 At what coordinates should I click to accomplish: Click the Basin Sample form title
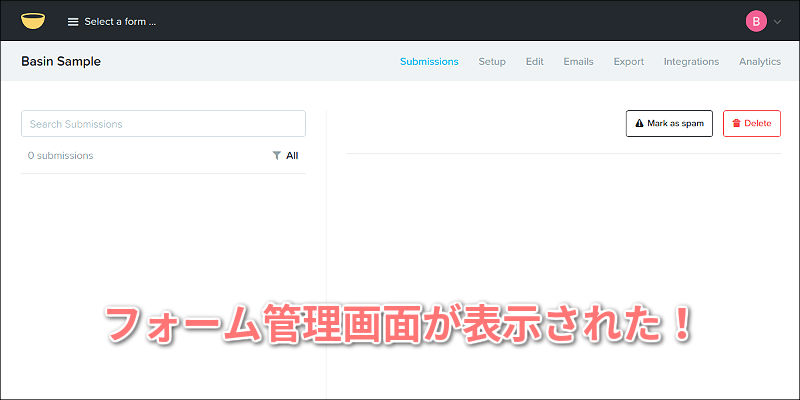(61, 61)
